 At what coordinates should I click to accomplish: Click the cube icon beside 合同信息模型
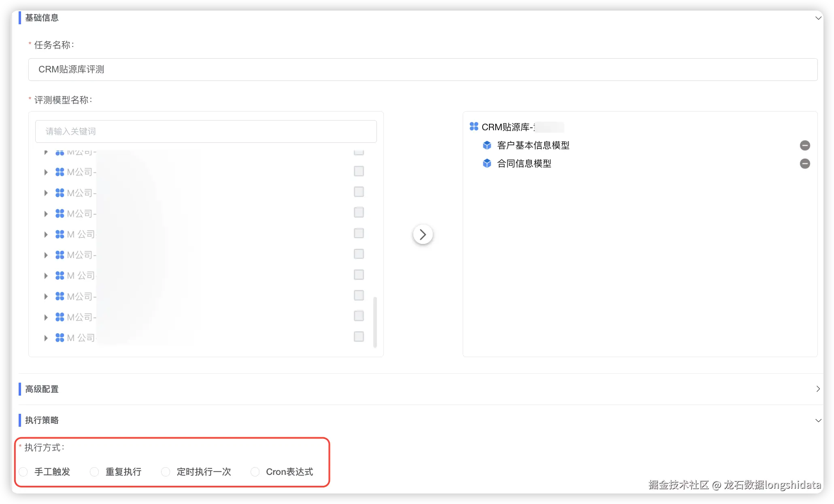click(487, 163)
